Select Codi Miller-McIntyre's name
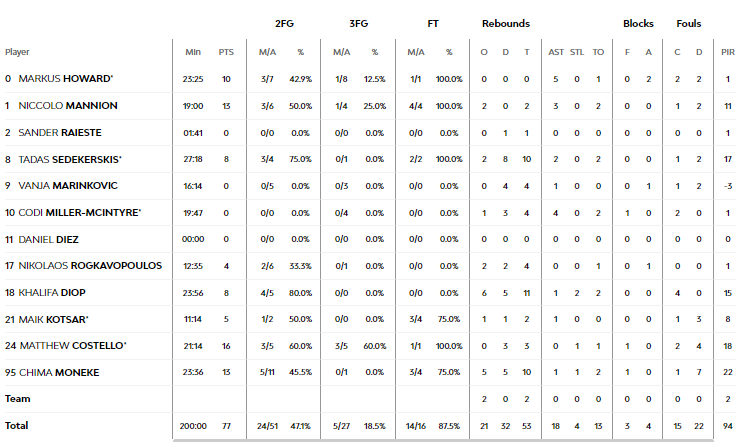The height and width of the screenshot is (442, 736). point(79,213)
